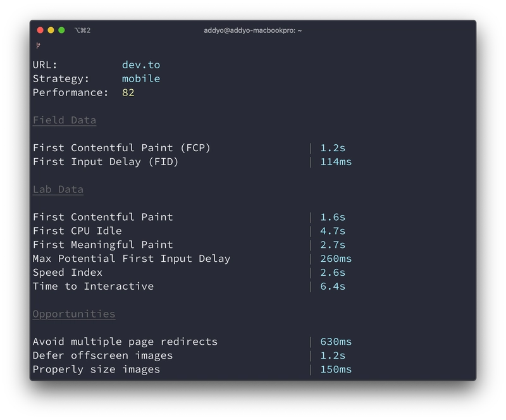Click the dev.to URL value
506x420 pixels.
pyautogui.click(x=140, y=65)
